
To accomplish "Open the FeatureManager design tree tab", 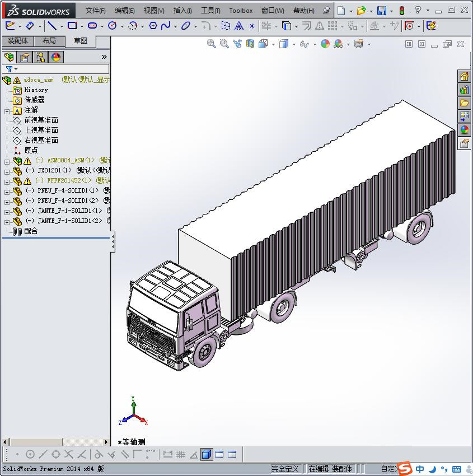I will pyautogui.click(x=9, y=57).
